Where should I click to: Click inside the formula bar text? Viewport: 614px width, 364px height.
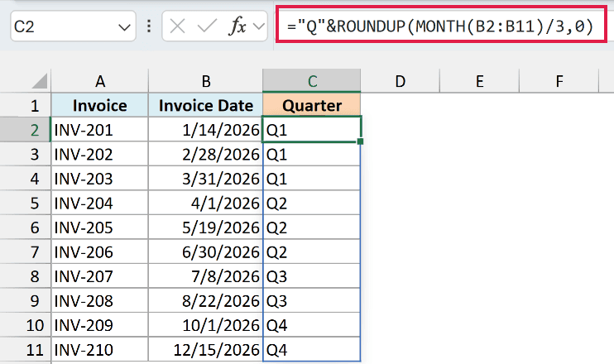click(x=441, y=26)
